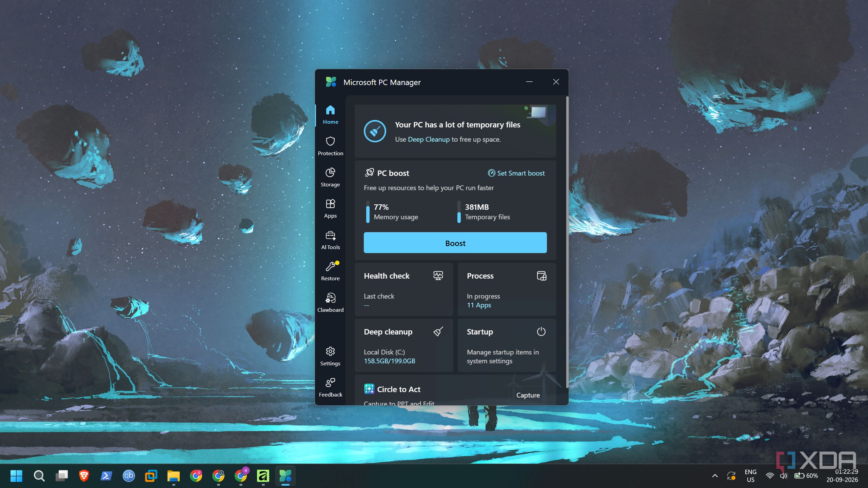The width and height of the screenshot is (868, 488).
Task: Minimize the PC Manager window
Action: click(x=529, y=82)
